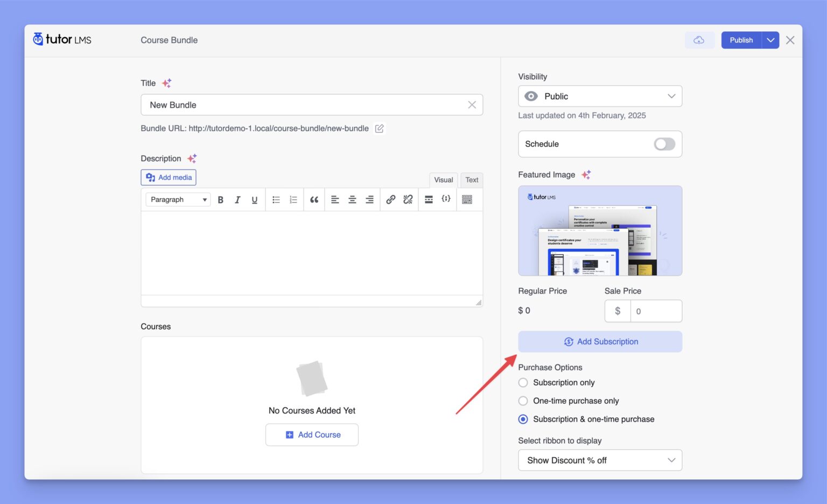Screen dimensions: 827x504
Task: Edit the bundle URL slug
Action: tap(380, 129)
